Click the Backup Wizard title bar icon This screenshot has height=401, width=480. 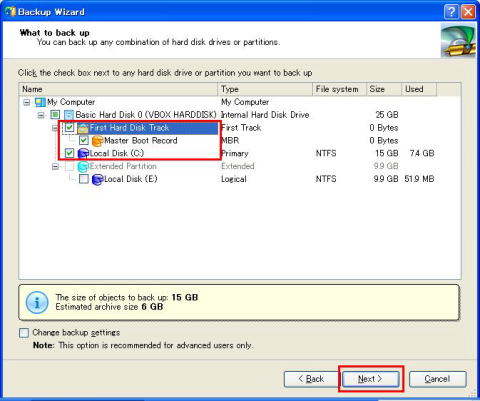(10, 12)
